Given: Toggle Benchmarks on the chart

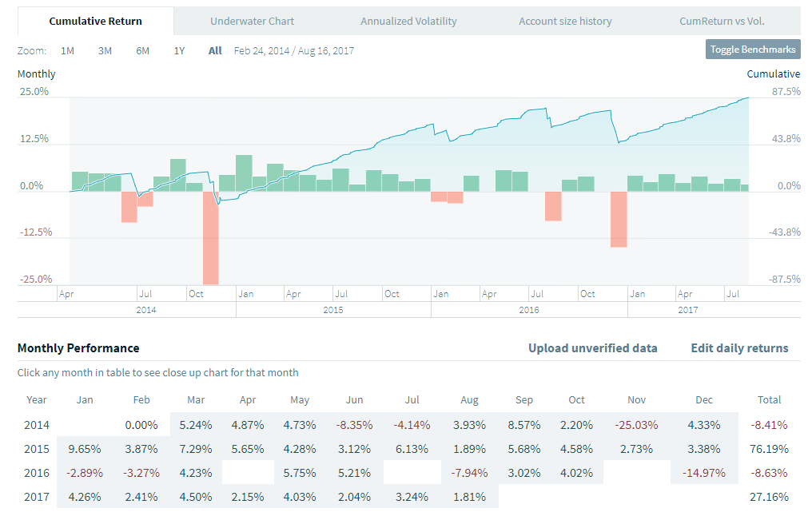Looking at the screenshot, I should [x=753, y=50].
